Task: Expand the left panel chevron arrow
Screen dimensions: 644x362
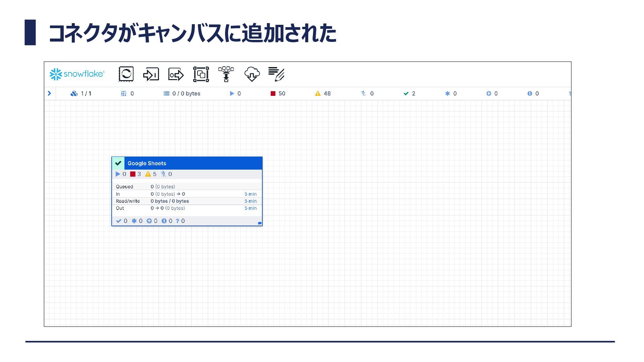Action: pyautogui.click(x=49, y=93)
